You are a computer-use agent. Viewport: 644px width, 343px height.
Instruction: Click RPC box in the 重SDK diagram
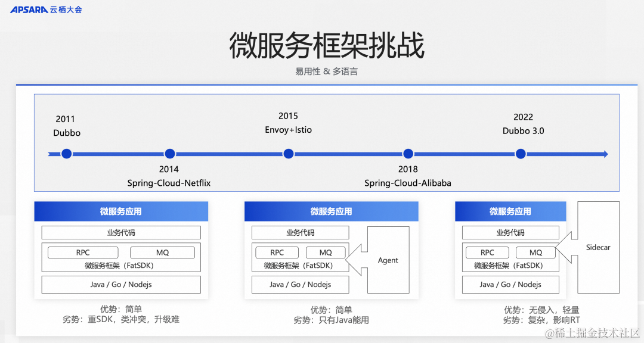point(83,252)
